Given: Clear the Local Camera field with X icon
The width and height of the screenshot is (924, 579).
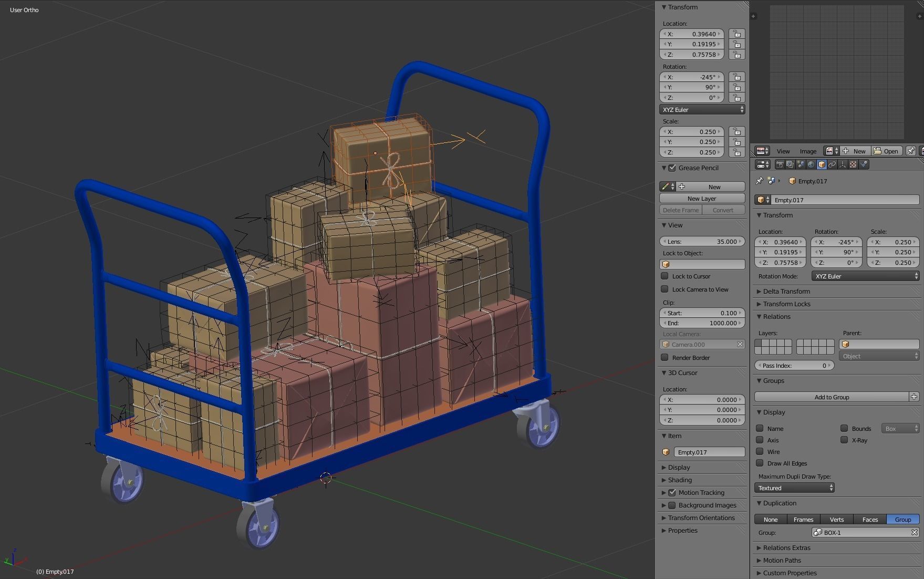Looking at the screenshot, I should [740, 345].
